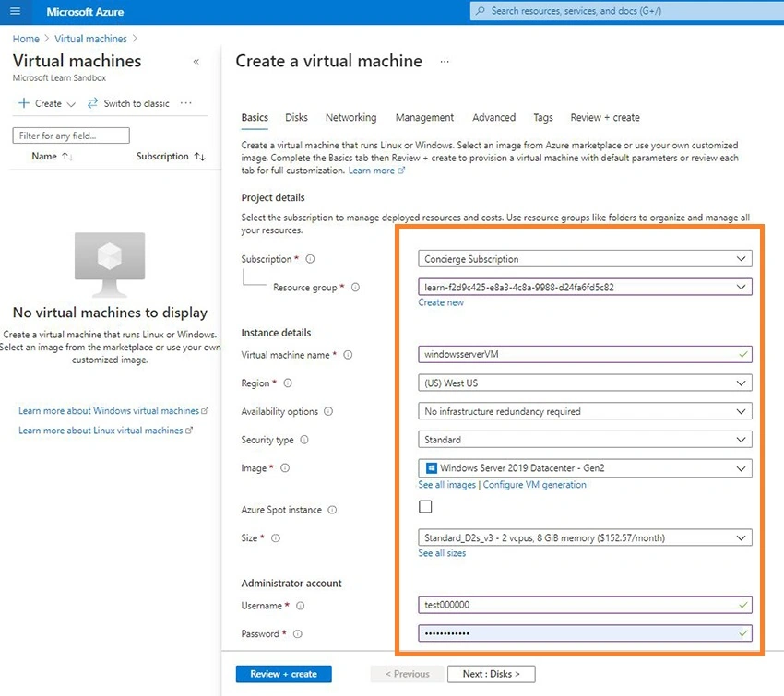Switch to the Disks tab
Viewport: 784px width, 696px height.
296,117
